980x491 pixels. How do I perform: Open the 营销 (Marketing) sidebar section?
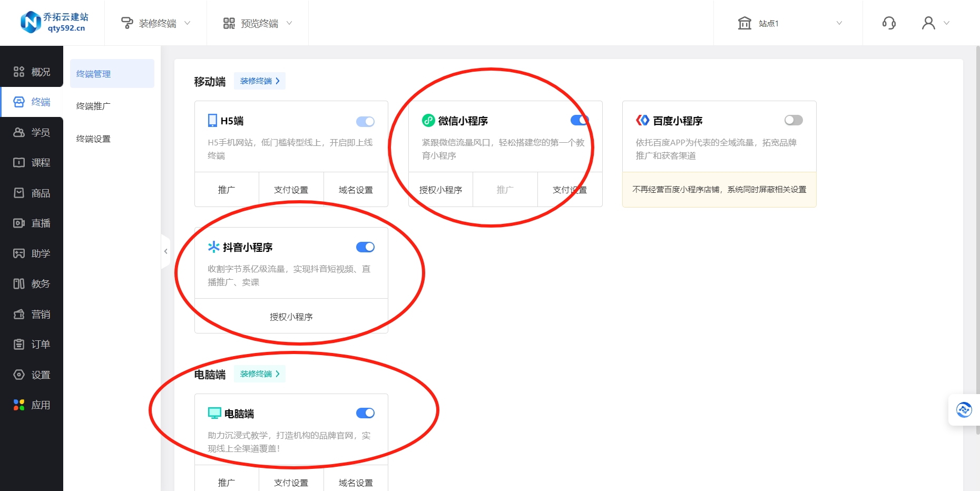pos(32,314)
